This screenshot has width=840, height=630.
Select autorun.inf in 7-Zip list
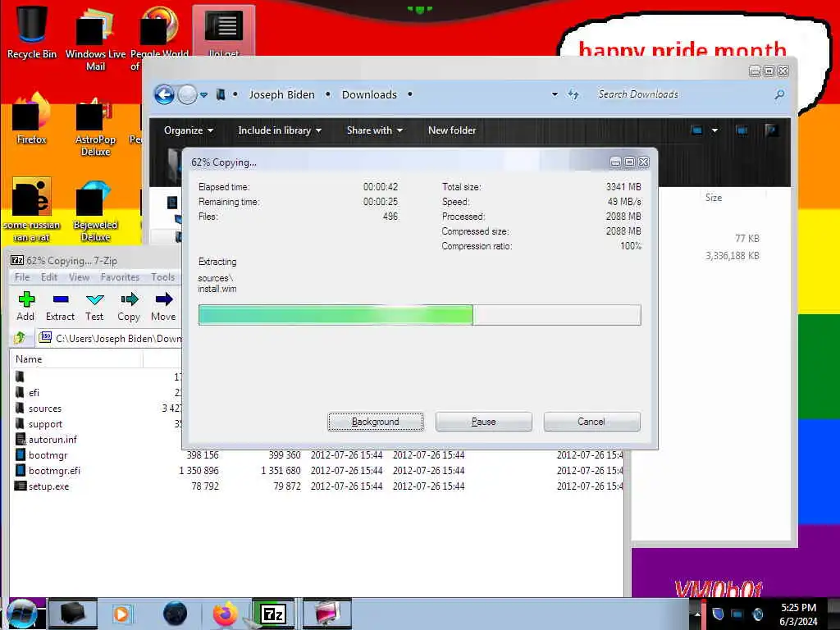coord(52,440)
